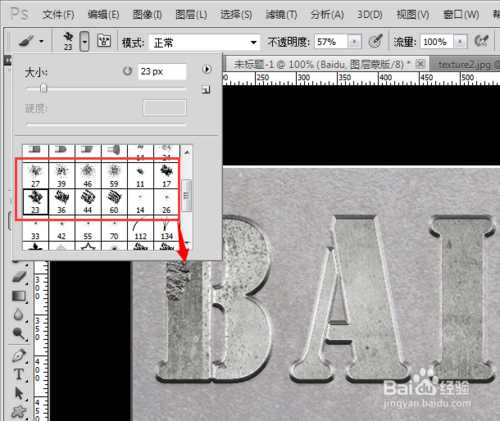Image resolution: width=500 pixels, height=421 pixels.
Task: Open the 编辑(E) menu
Action: coord(103,14)
